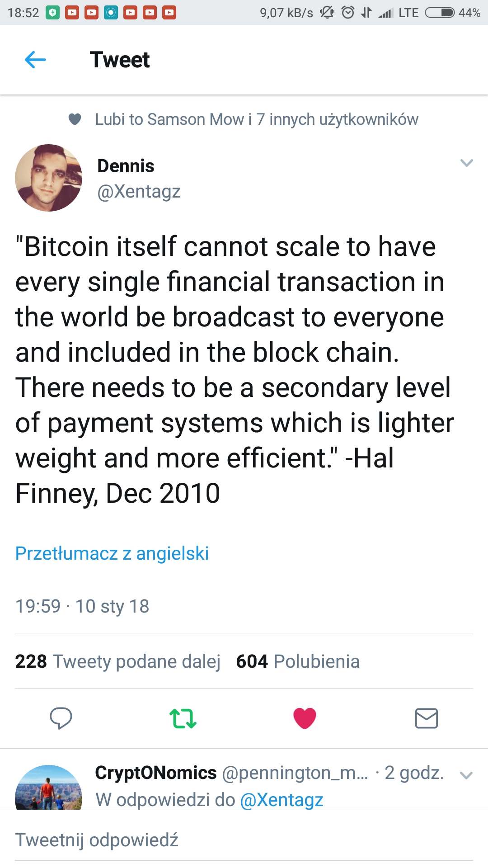Tap the reply speech bubble icon
The width and height of the screenshot is (488, 868).
click(61, 718)
